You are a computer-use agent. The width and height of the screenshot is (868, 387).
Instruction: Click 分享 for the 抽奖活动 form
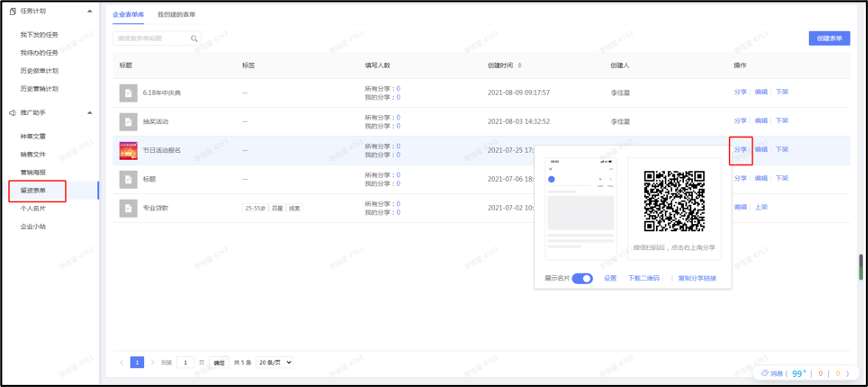pyautogui.click(x=740, y=121)
